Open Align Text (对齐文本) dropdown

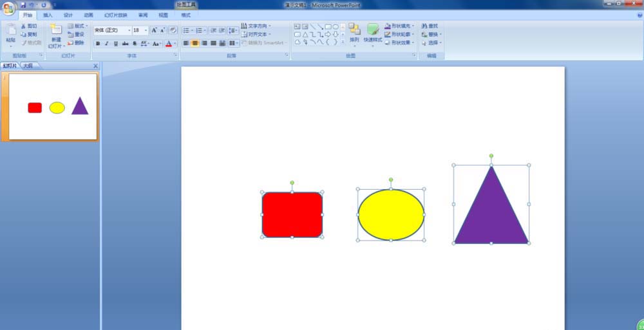tap(256, 35)
